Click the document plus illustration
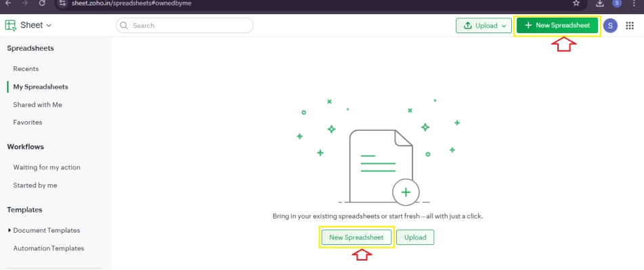The height and width of the screenshot is (270, 644). tap(383, 167)
